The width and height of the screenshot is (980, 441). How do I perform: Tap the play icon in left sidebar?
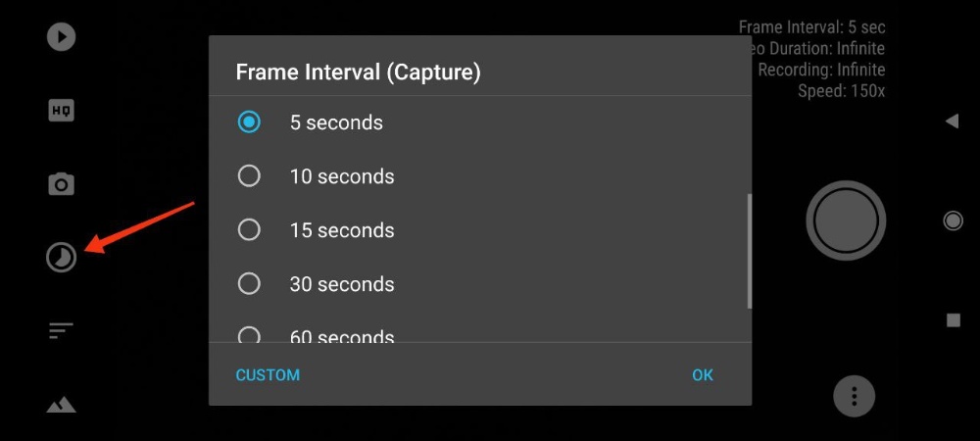click(x=61, y=37)
